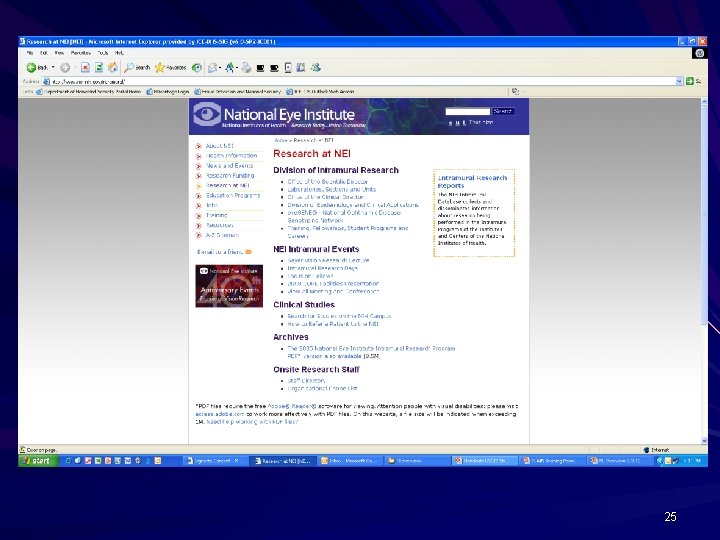Go to the Home page icon
This screenshot has height=540, width=720.
(x=112, y=68)
